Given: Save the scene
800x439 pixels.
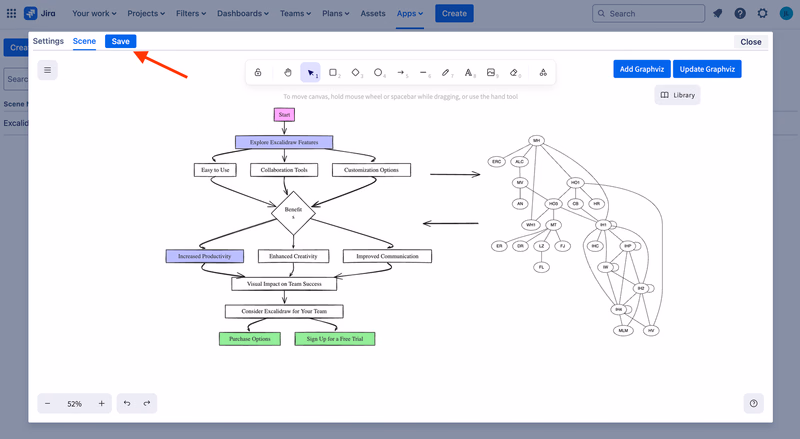Looking at the screenshot, I should click(x=120, y=41).
